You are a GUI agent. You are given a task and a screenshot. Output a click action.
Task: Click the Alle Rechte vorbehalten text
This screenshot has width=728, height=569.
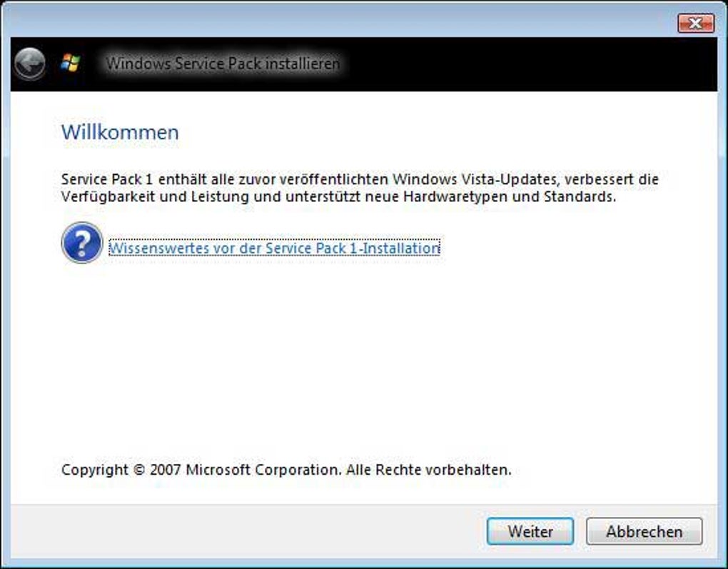(x=428, y=470)
